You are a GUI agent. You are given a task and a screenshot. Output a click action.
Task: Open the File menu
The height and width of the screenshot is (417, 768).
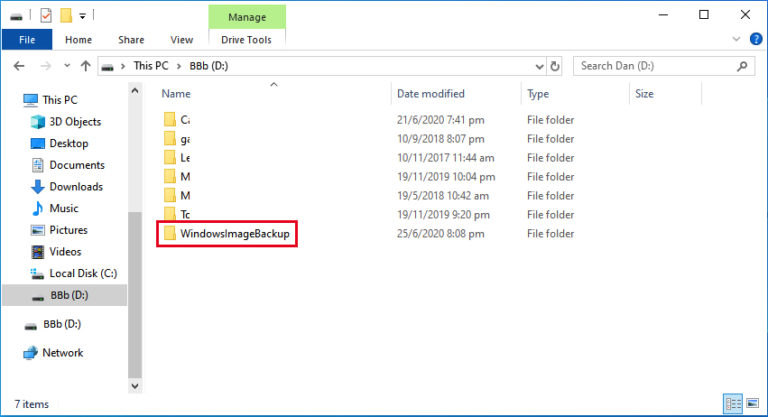[27, 40]
